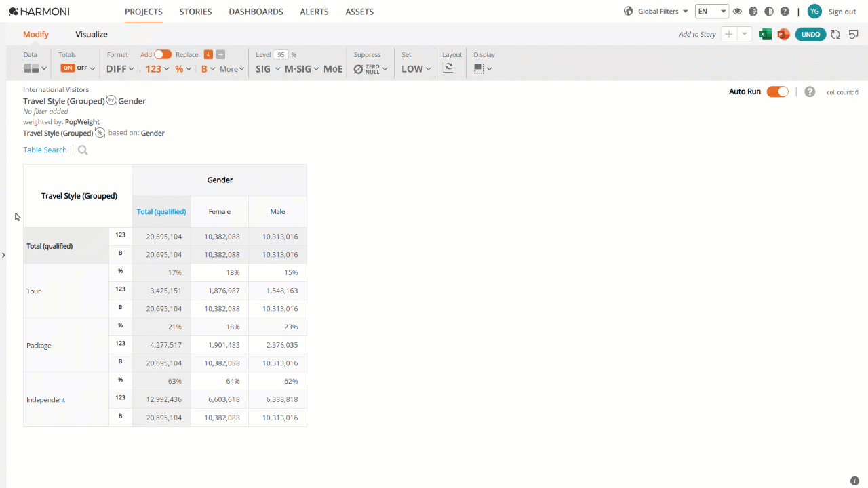The image size is (868, 488).
Task: Click the reset view icon next to refresh
Action: pyautogui.click(x=854, y=35)
